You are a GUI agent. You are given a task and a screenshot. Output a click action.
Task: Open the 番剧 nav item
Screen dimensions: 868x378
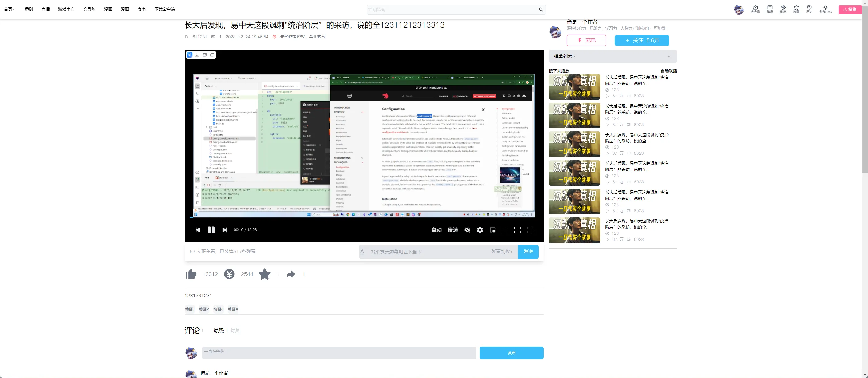[29, 10]
